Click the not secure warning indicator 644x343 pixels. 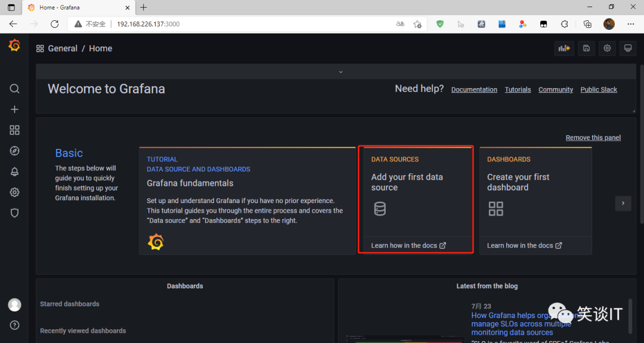90,24
